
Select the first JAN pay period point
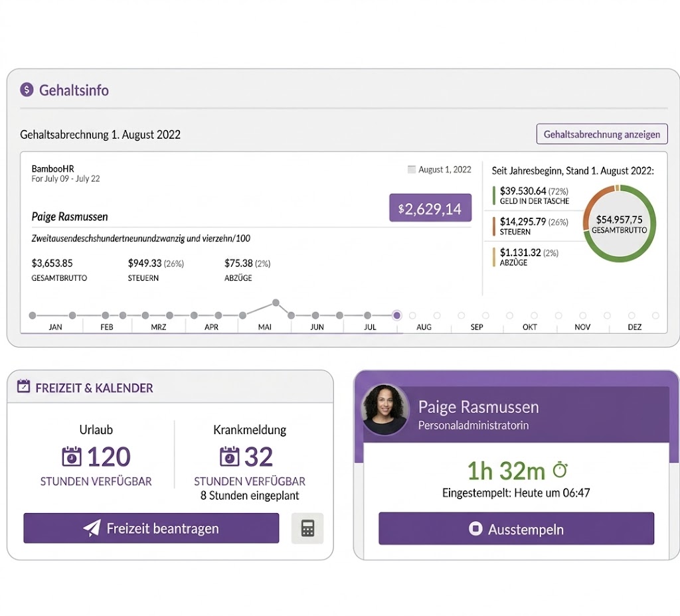pos(33,315)
